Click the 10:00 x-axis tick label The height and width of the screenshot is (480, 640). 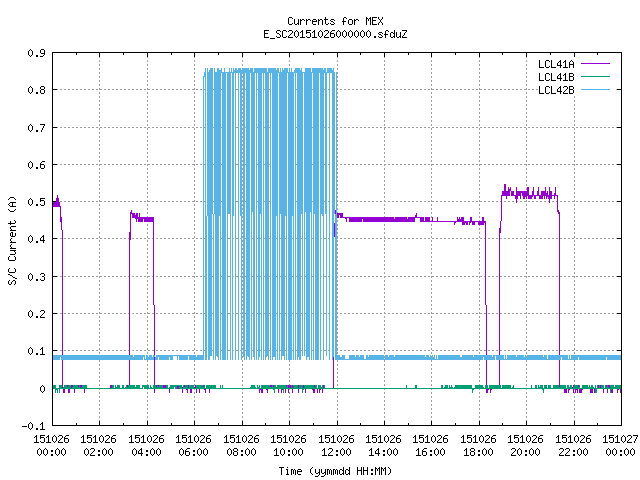pyautogui.click(x=288, y=452)
